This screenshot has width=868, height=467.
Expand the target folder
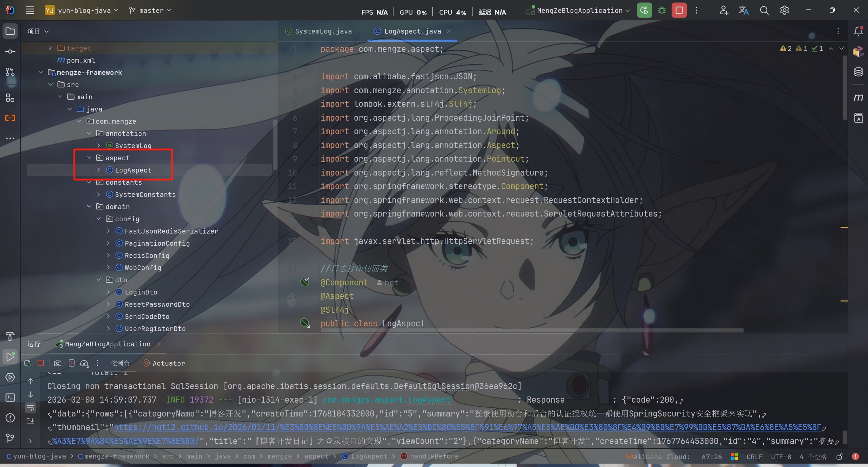pos(50,48)
